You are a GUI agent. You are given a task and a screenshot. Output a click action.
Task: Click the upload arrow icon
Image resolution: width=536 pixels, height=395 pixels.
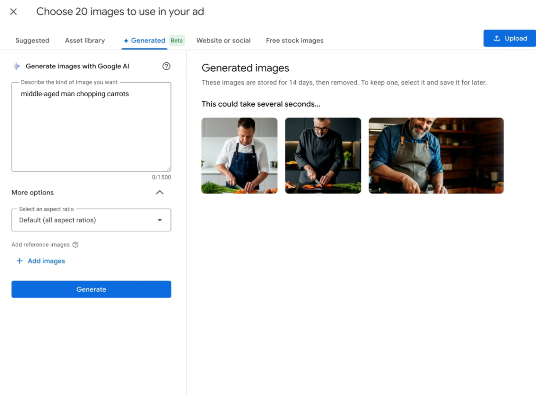point(497,38)
